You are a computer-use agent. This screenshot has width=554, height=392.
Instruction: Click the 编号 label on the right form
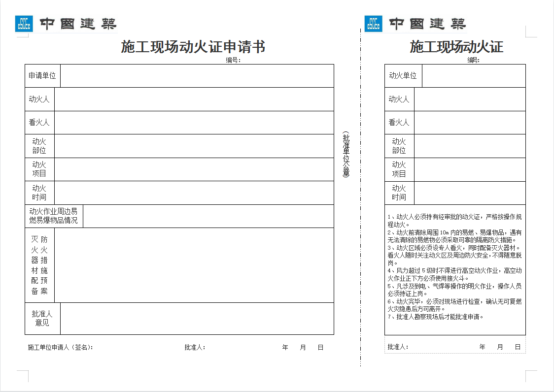(474, 60)
